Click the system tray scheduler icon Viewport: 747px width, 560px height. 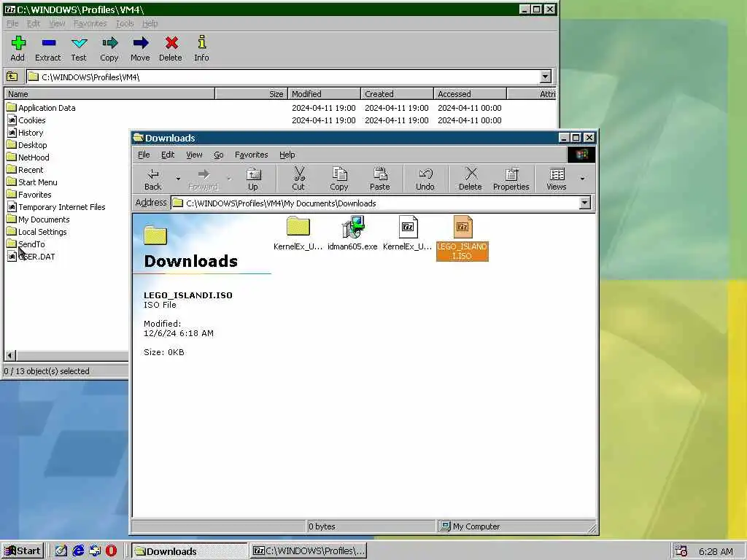click(681, 551)
